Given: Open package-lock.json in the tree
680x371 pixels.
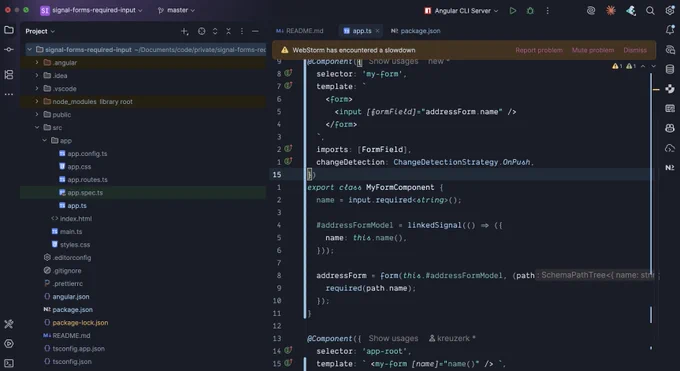Looking at the screenshot, I should click(x=80, y=323).
